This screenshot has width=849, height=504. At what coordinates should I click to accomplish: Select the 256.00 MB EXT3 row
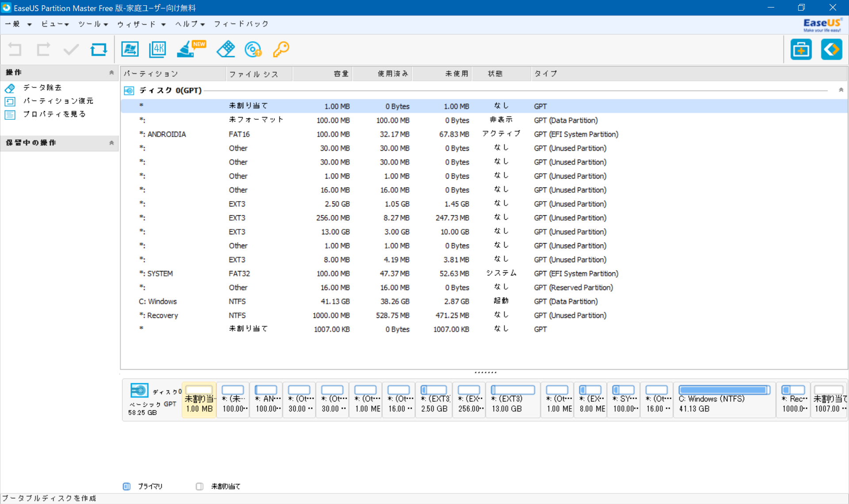(x=484, y=218)
